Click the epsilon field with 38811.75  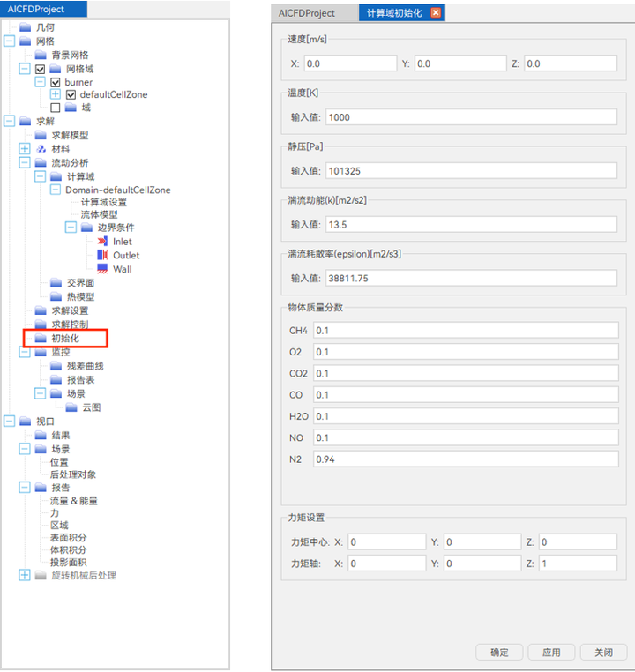pyautogui.click(x=471, y=278)
